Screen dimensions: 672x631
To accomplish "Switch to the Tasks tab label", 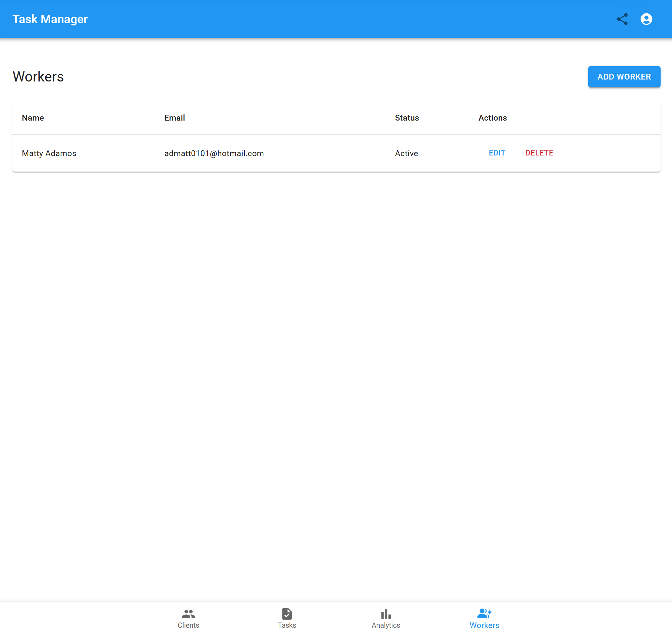I will [x=287, y=625].
